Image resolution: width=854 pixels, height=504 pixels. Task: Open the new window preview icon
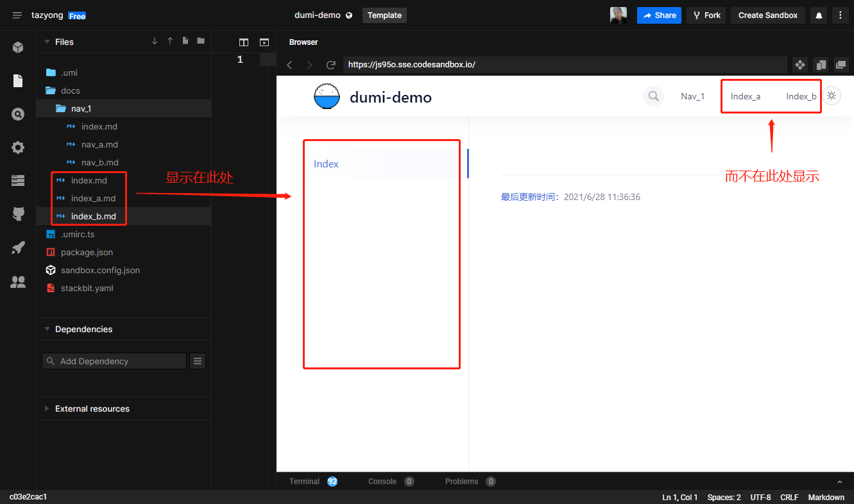[x=841, y=64]
